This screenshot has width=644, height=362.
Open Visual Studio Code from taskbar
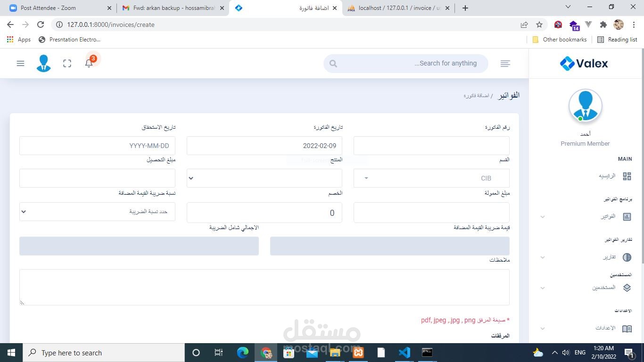(x=404, y=352)
